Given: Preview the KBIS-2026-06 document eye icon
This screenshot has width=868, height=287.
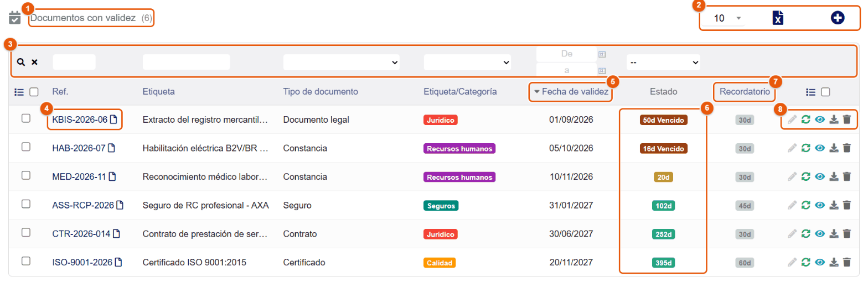Looking at the screenshot, I should 820,119.
